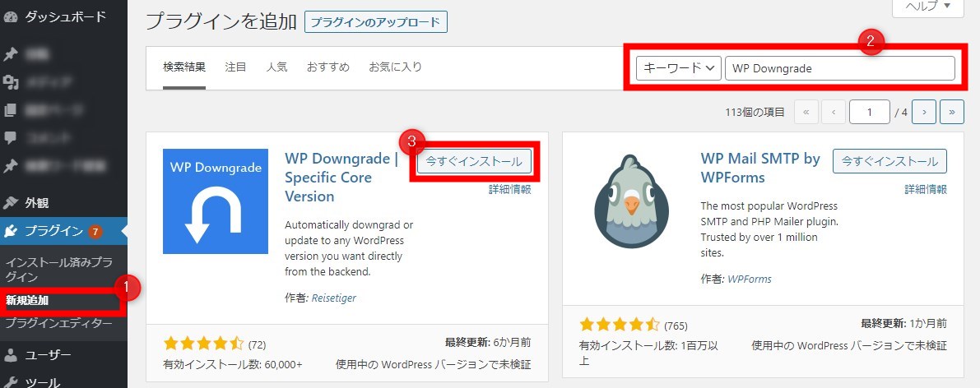The height and width of the screenshot is (388, 980).
Task: Click the (765) rating count
Action: coord(676,326)
